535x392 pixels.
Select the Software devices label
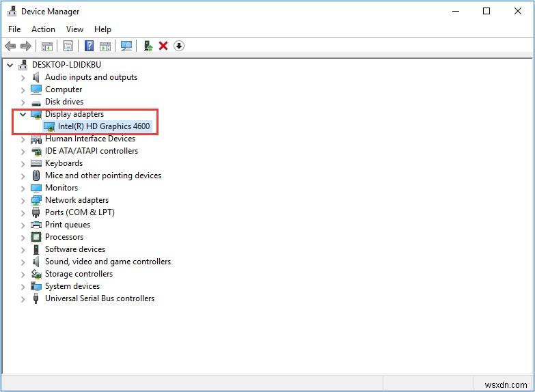(x=75, y=249)
